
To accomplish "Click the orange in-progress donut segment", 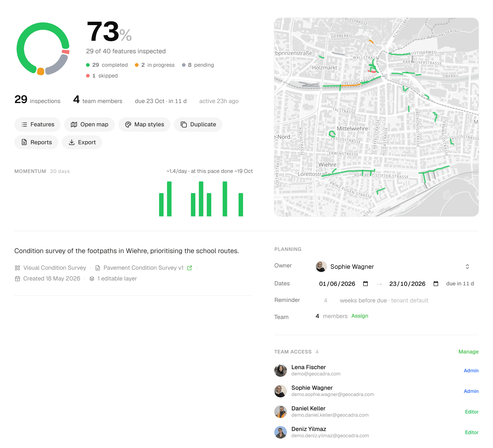I will [x=41, y=71].
